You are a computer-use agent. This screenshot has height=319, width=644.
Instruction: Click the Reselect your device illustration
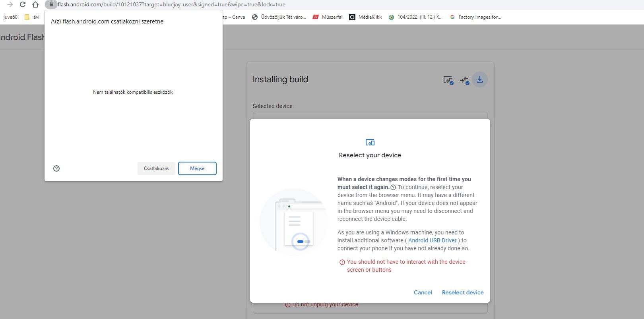293,222
